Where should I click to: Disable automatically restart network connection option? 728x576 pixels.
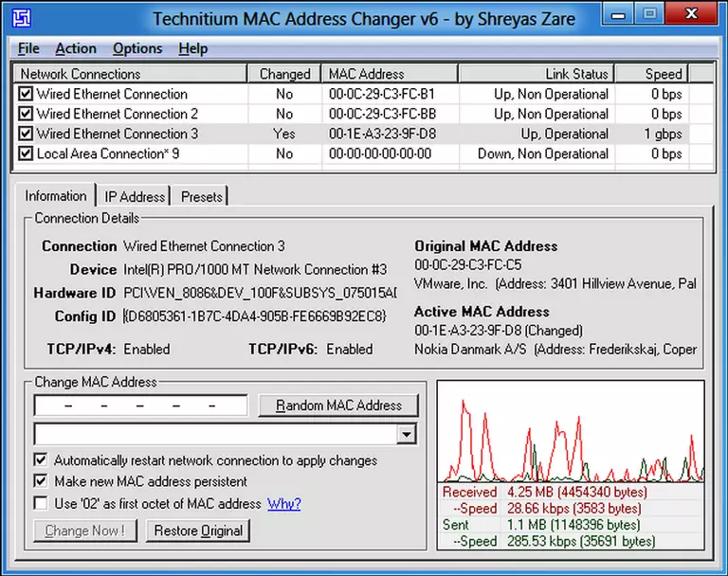pos(41,460)
